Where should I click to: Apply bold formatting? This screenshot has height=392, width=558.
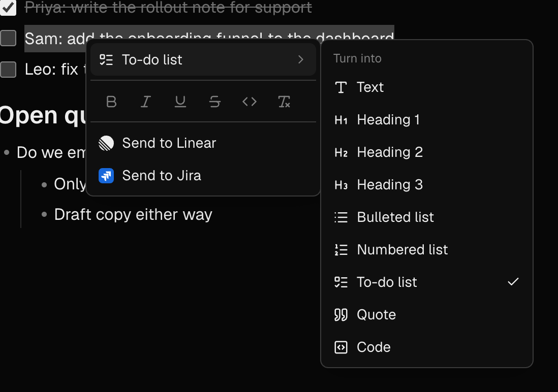coord(111,102)
